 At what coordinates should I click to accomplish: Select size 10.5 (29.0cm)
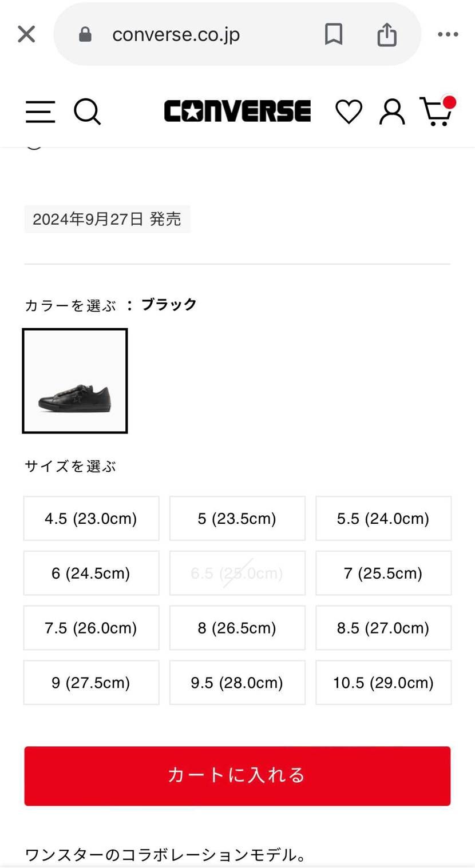pyautogui.click(x=383, y=682)
